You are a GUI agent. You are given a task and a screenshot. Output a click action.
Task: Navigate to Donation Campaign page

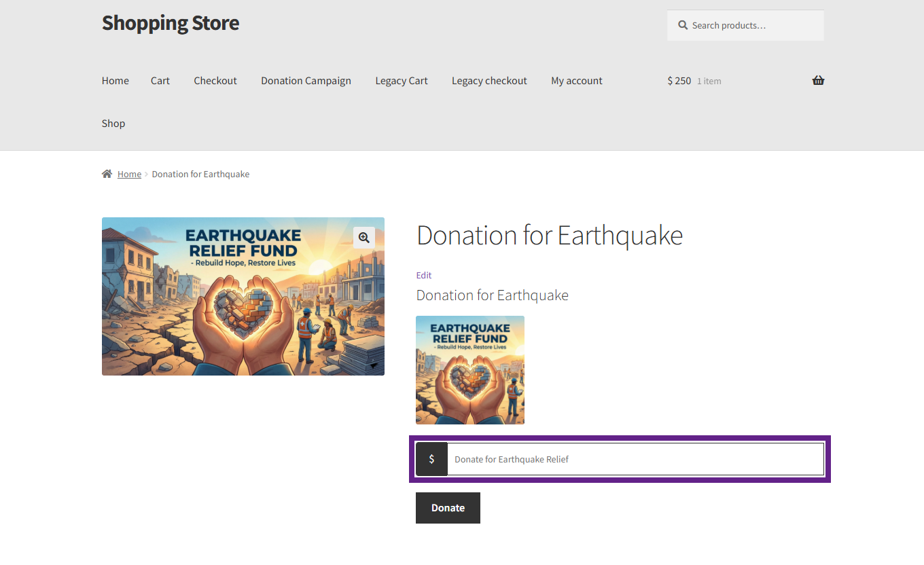click(x=306, y=81)
